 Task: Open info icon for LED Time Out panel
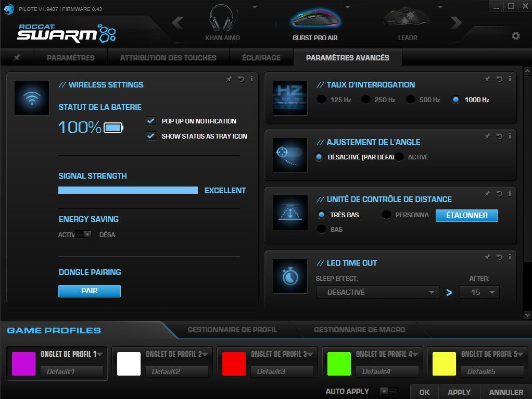tap(510, 257)
